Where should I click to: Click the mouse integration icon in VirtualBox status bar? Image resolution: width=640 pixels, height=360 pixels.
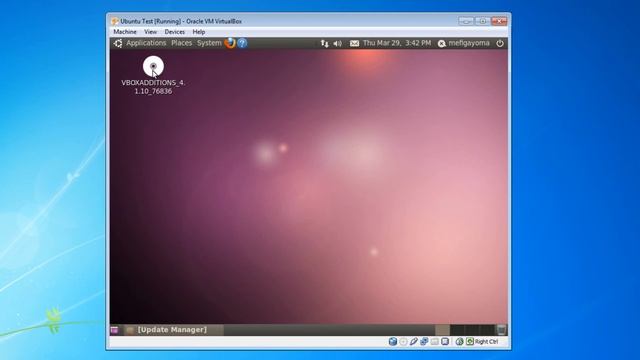click(460, 341)
